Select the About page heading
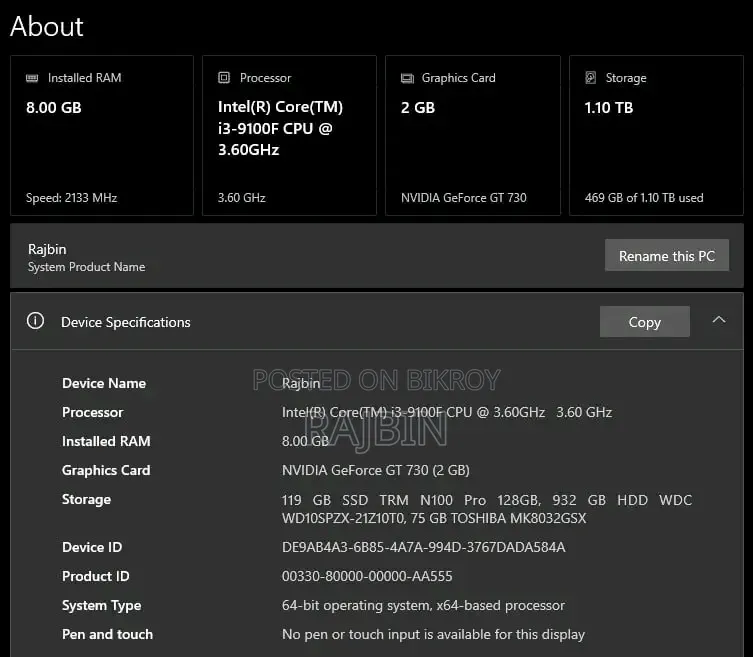Viewport: 753px width, 657px height. 47,26
